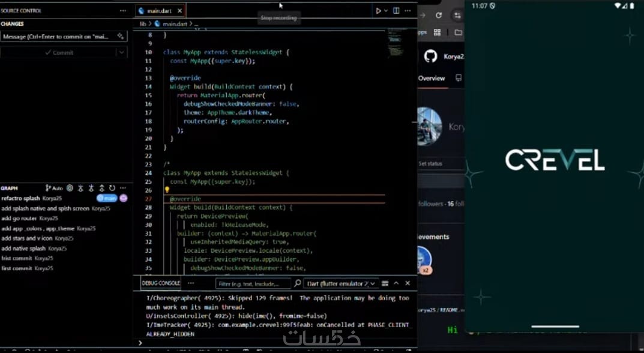Click GitHub achievement badge with x2
The height and width of the screenshot is (353, 644).
tap(425, 260)
